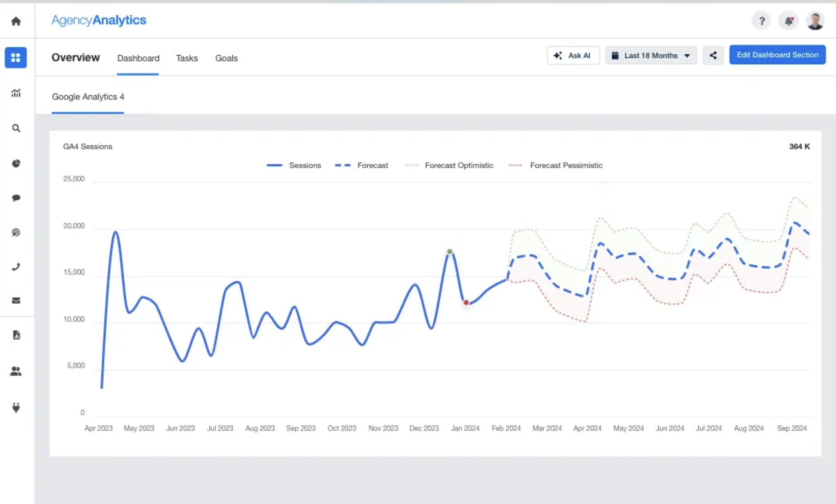Open the profile avatar menu
The width and height of the screenshot is (836, 504).
[x=814, y=20]
